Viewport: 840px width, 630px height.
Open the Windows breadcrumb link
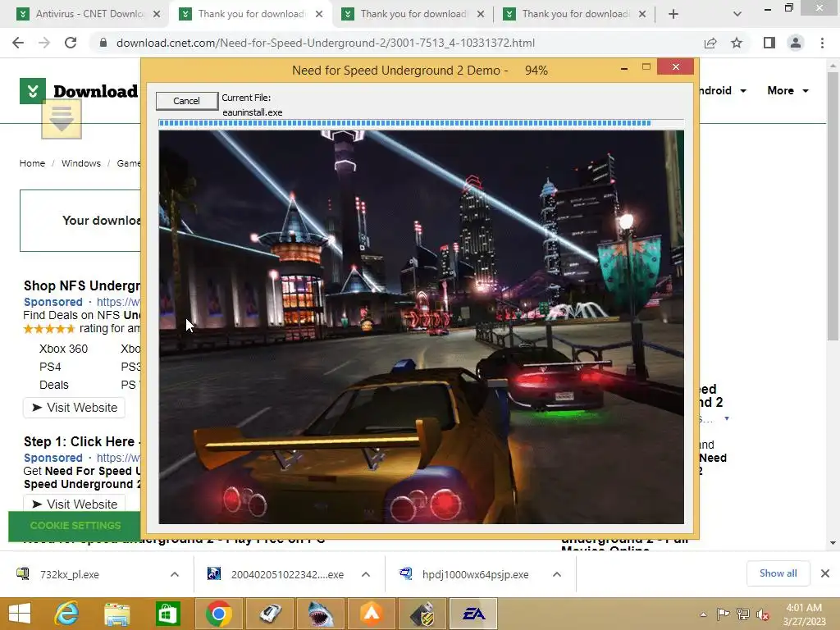pyautogui.click(x=81, y=163)
